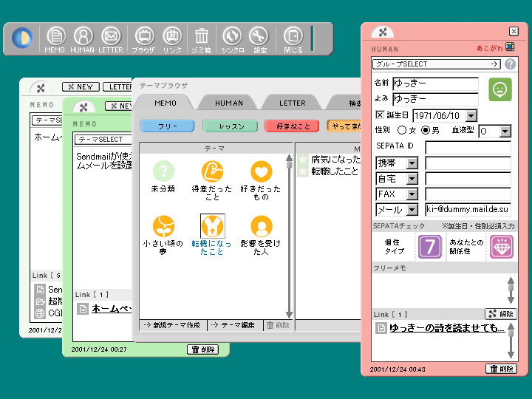Click NEW button in back MEMO window
Viewport: 532px width, 399px height.
[x=81, y=87]
